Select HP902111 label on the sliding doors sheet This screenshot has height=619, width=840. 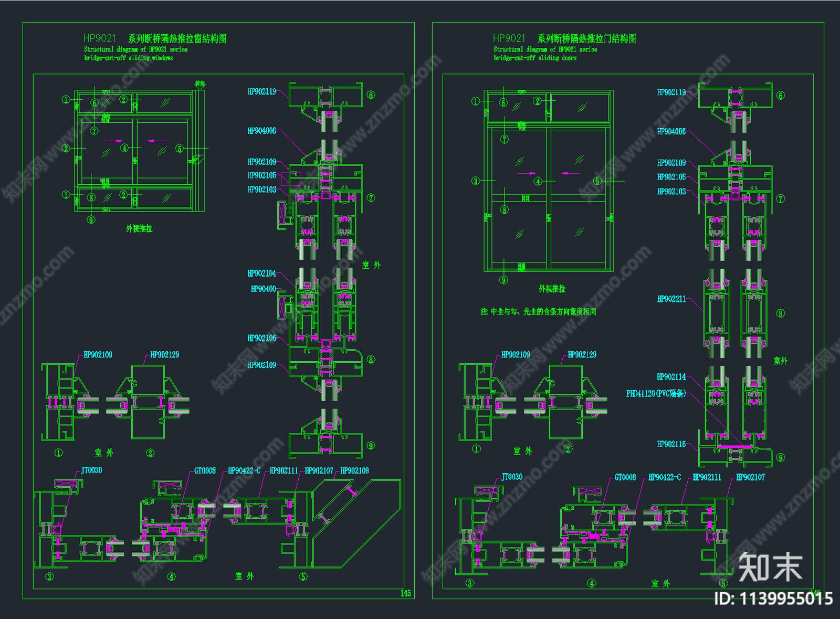(x=707, y=477)
